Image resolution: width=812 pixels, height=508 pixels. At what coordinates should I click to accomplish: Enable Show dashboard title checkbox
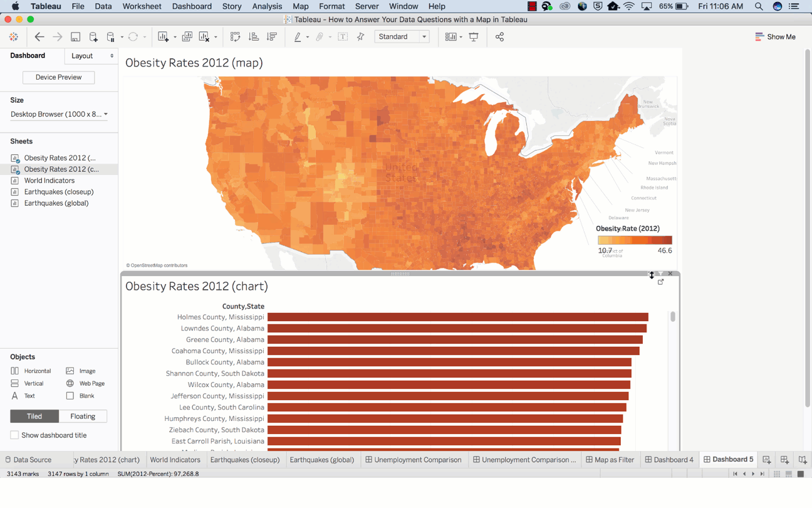coord(14,435)
